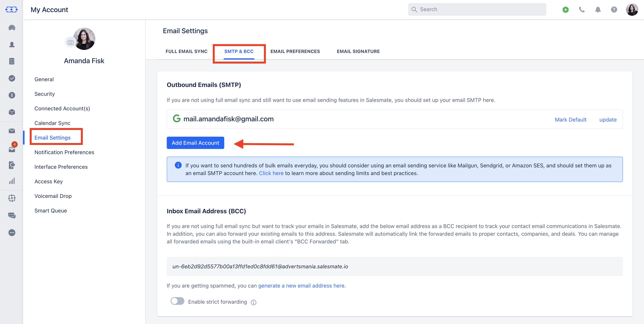Open the dashboard gauge icon in sidebar
The height and width of the screenshot is (324, 644).
[12, 28]
